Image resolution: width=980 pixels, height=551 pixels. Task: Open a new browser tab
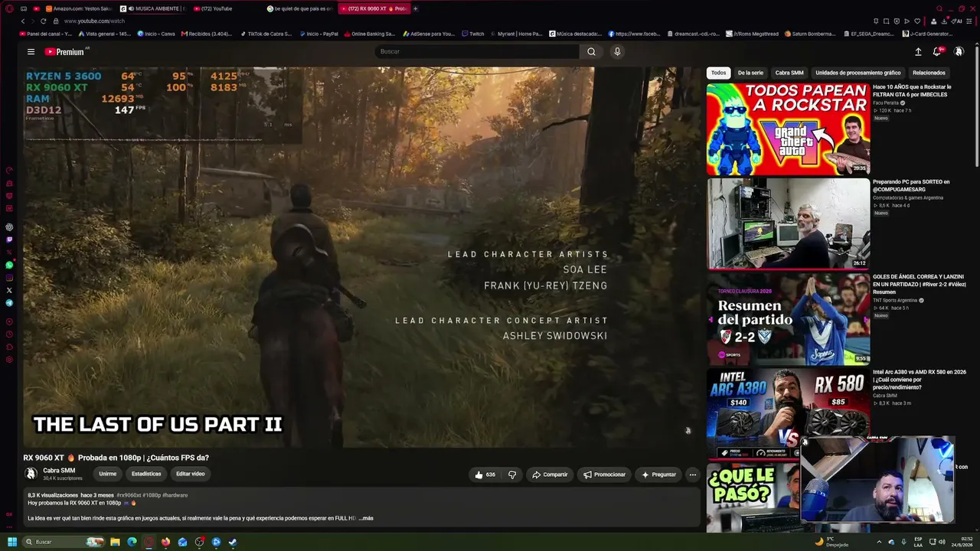tap(416, 8)
